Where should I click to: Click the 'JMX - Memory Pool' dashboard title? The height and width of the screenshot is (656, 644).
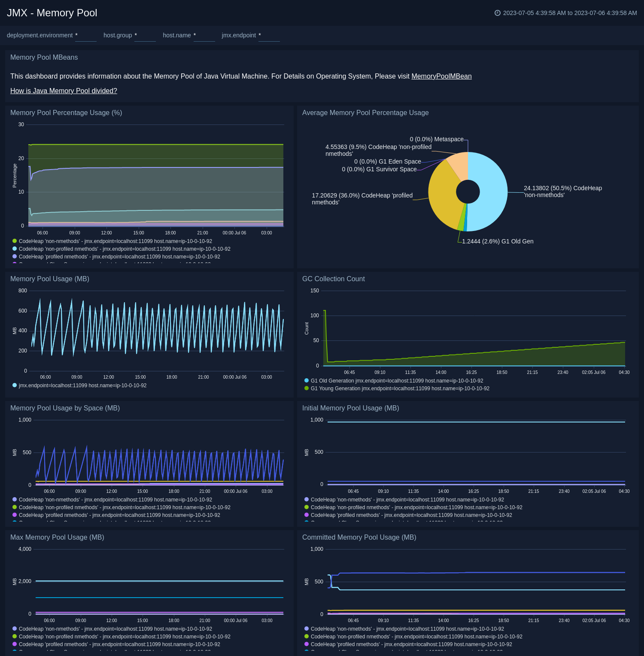pos(52,13)
